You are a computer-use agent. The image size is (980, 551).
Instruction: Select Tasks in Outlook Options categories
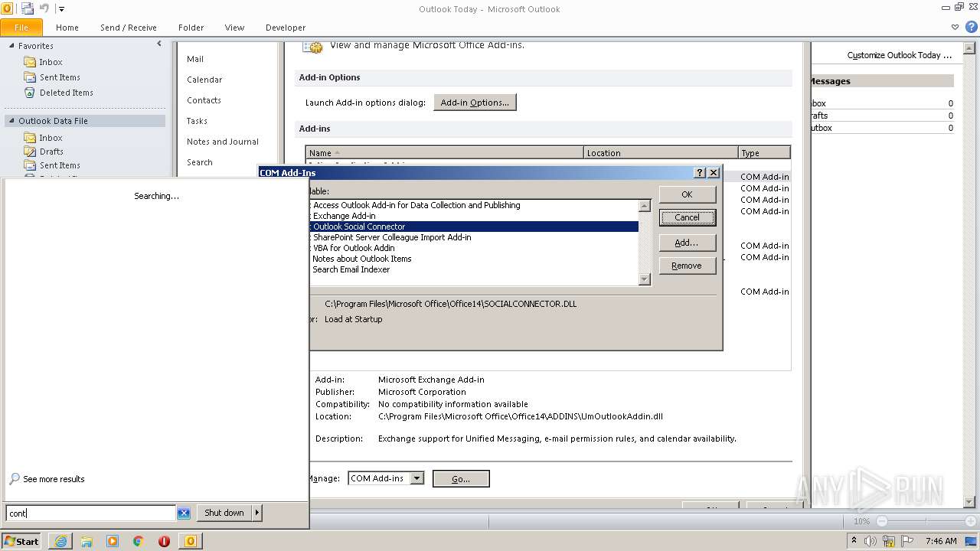click(197, 121)
